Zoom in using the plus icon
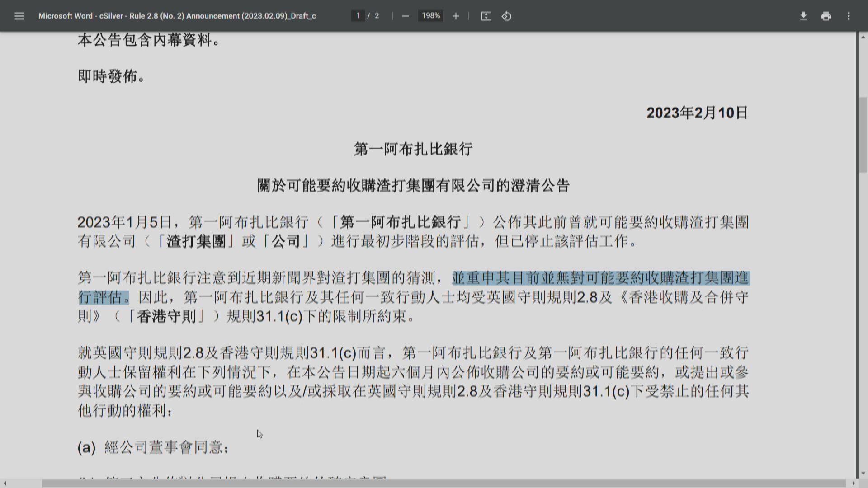Viewport: 868px width, 488px height. 456,16
